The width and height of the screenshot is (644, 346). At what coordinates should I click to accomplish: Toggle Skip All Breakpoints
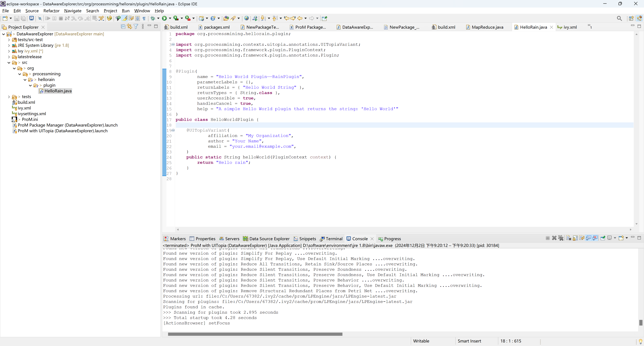click(x=40, y=18)
